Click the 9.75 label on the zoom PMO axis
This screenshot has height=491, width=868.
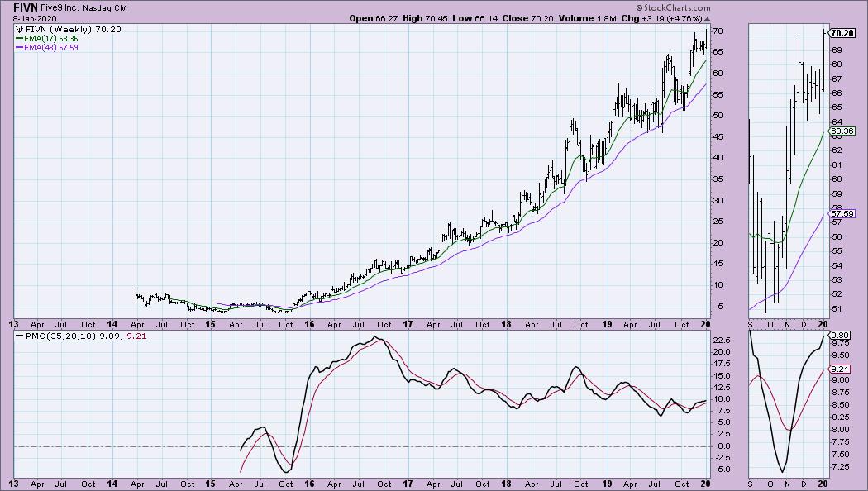click(839, 343)
